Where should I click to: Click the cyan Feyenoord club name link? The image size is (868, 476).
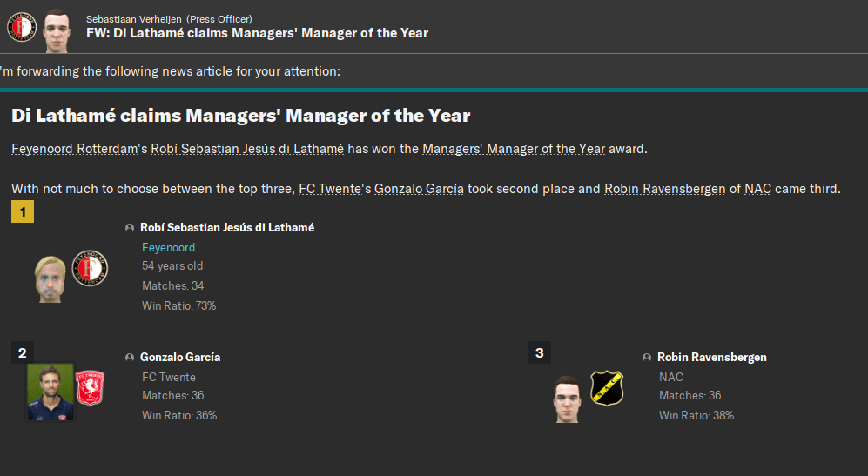[168, 248]
